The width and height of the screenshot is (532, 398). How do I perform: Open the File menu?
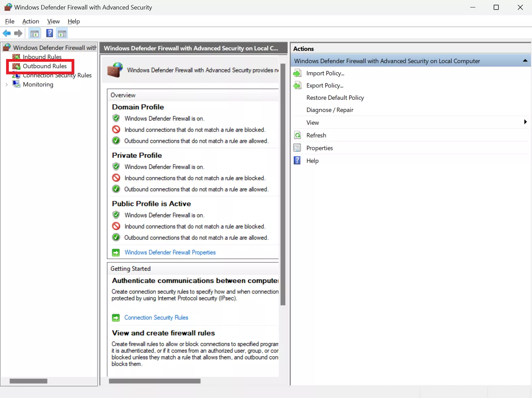(x=9, y=21)
